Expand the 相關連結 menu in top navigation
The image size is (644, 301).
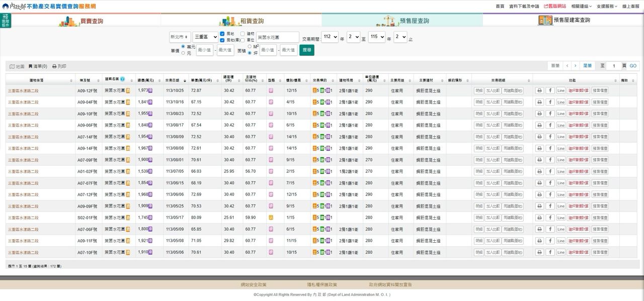(x=582, y=6)
